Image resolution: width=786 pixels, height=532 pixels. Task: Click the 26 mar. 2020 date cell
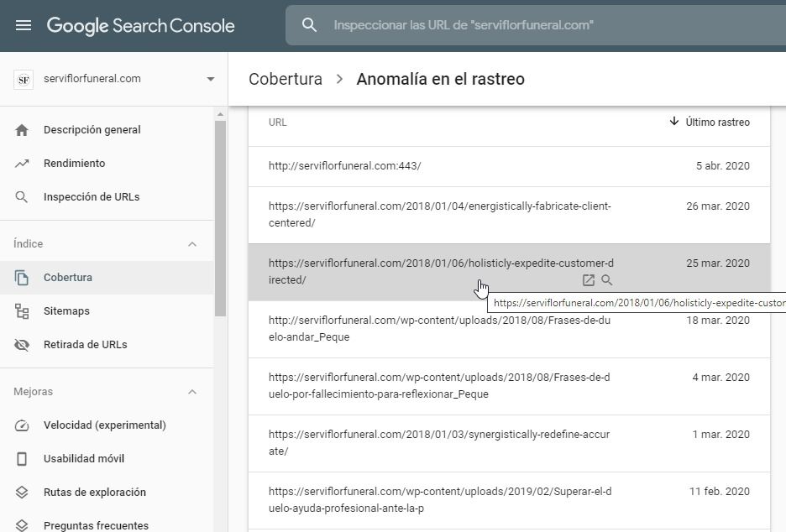coord(718,206)
